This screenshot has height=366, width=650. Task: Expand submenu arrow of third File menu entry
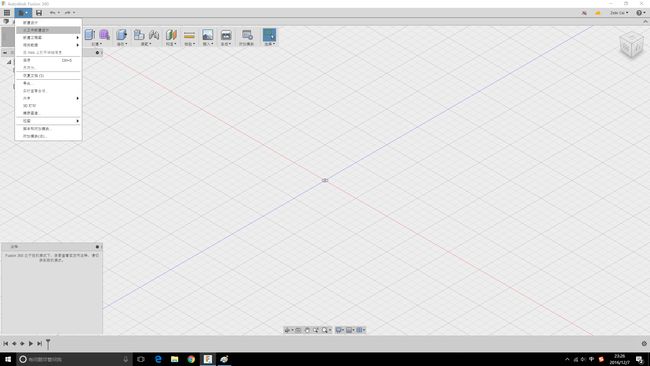tap(78, 38)
